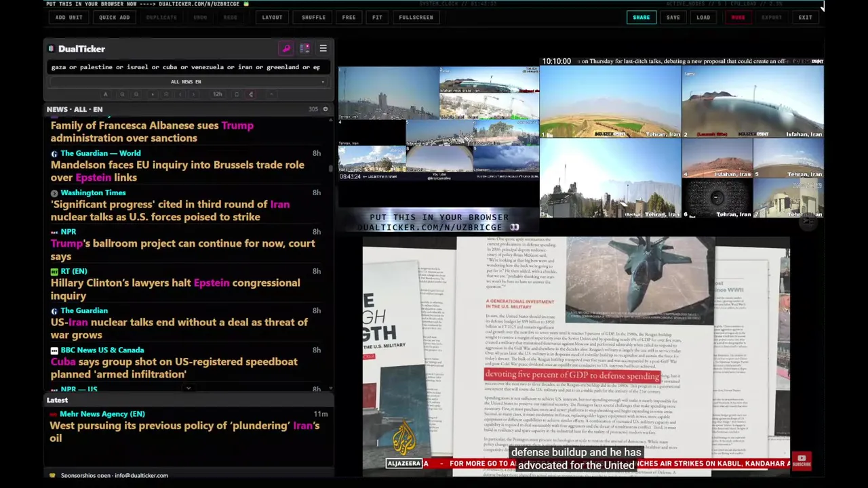Click the UNDO toolbar button
868x488 pixels.
tap(201, 18)
